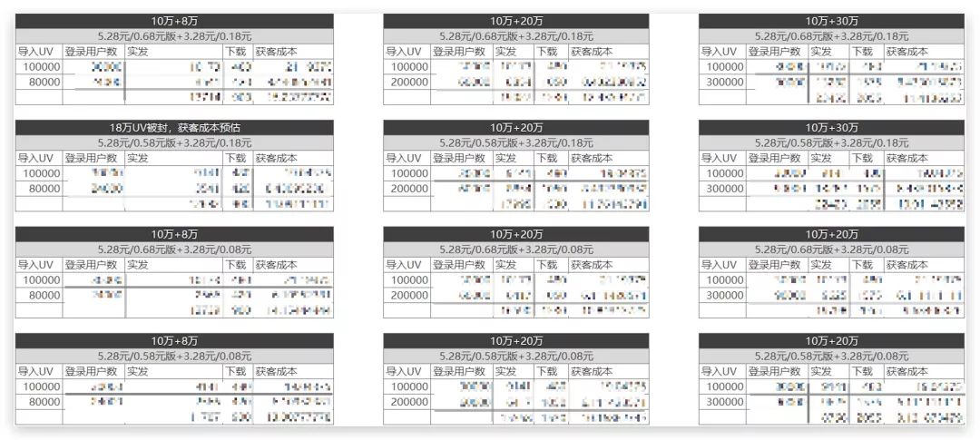Click the 18万UV被封，获客成本预估 table title

coord(174,127)
